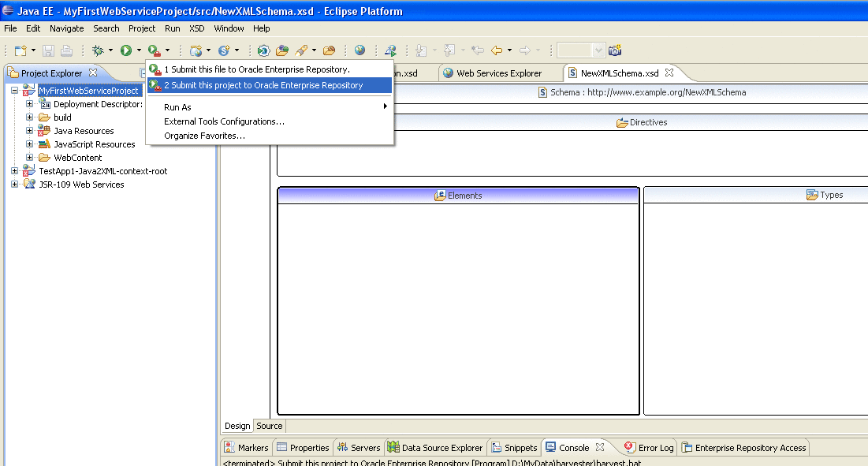Viewport: 868px width, 466px height.
Task: Click the toolbar icon left of the globe
Action: (x=330, y=51)
